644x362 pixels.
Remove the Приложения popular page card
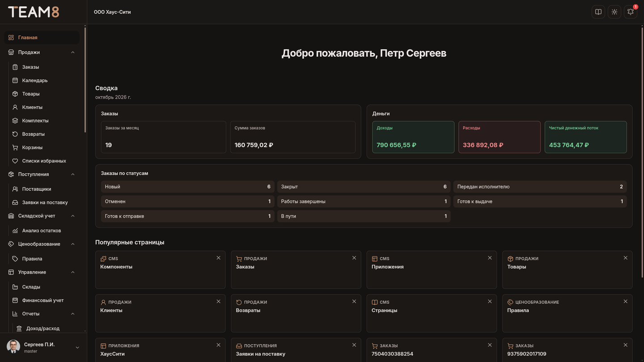tap(490, 258)
